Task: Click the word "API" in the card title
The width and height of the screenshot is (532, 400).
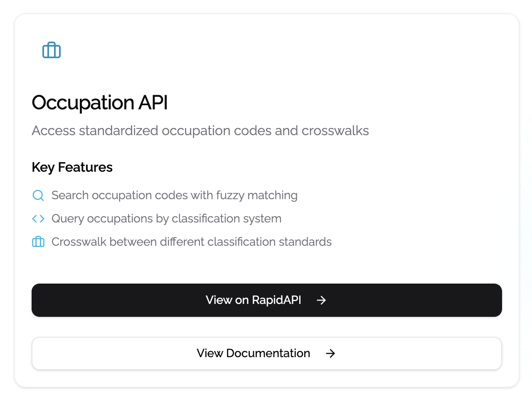Action: pyautogui.click(x=153, y=103)
